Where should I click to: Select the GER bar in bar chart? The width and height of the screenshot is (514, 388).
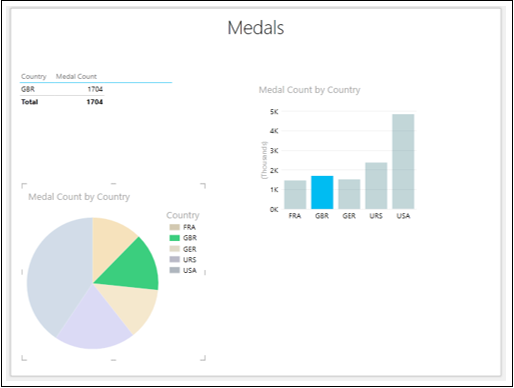[x=349, y=194]
